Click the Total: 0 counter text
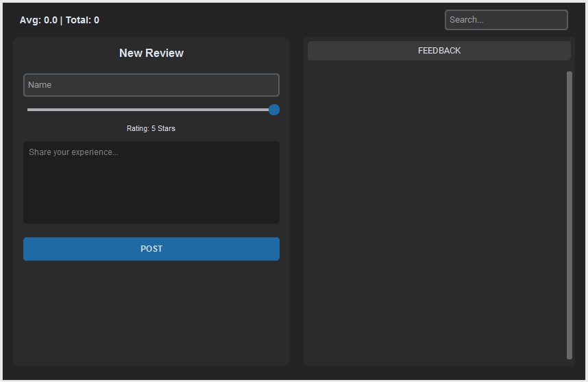 click(x=82, y=21)
